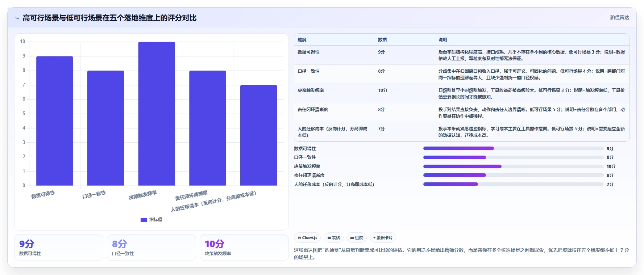Click the description starting 投手本来就熟悉这些指标
This screenshot has height=275, width=644.
pyautogui.click(x=532, y=132)
